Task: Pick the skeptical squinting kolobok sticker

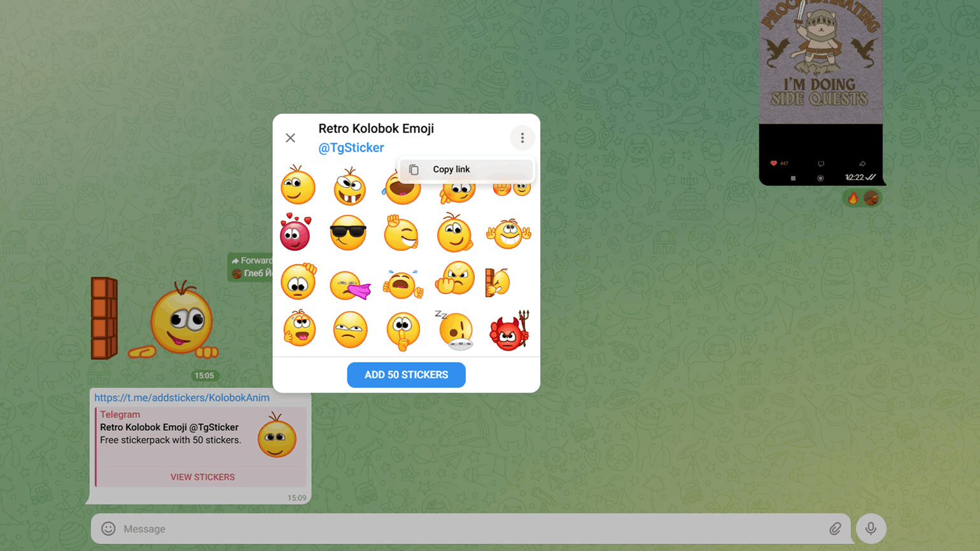Action: (350, 330)
